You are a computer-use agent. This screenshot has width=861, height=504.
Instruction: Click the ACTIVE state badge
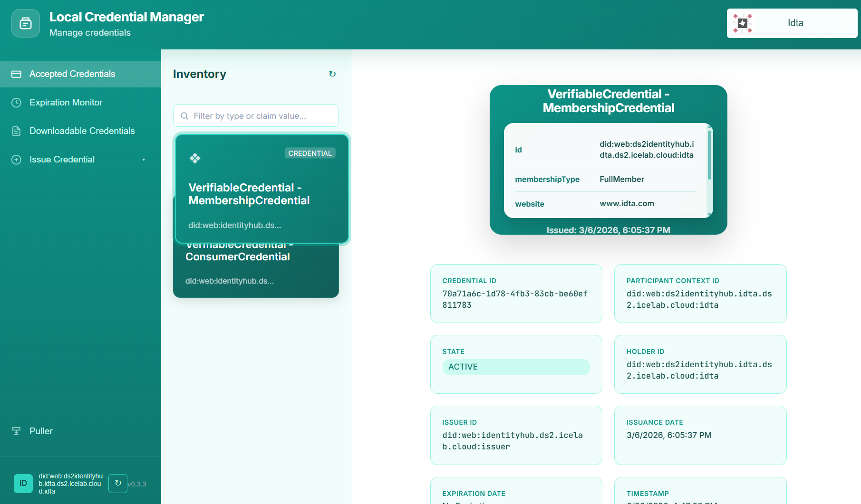pos(516,367)
